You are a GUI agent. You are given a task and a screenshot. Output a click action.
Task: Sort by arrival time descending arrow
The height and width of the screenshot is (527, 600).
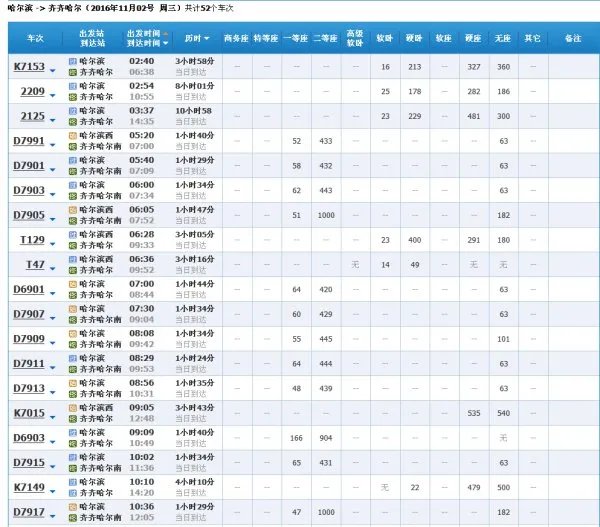tap(166, 43)
